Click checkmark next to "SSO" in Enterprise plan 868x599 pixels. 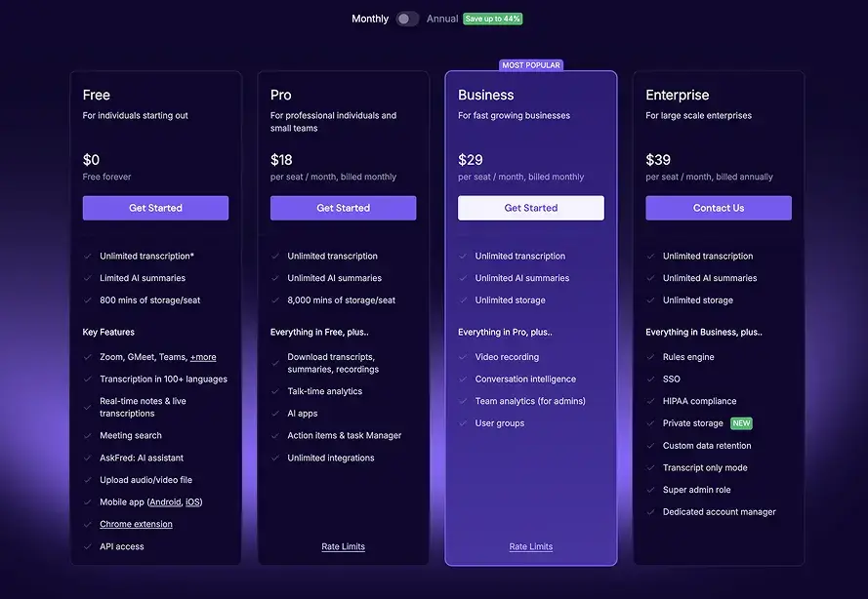click(x=650, y=379)
